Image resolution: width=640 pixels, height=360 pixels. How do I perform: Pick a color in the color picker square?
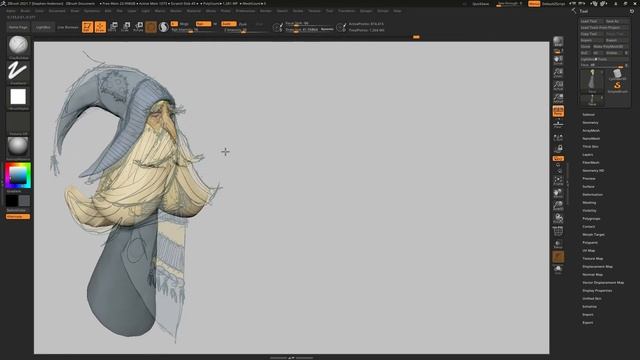coord(18,176)
